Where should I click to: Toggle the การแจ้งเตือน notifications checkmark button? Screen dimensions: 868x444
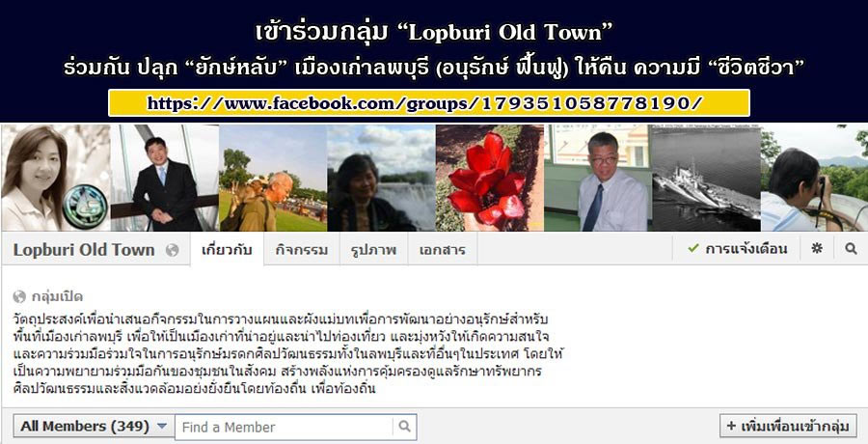pyautogui.click(x=738, y=249)
